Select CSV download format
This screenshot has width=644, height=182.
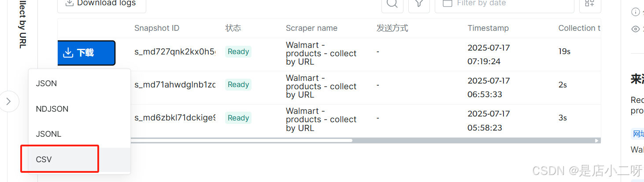(44, 160)
